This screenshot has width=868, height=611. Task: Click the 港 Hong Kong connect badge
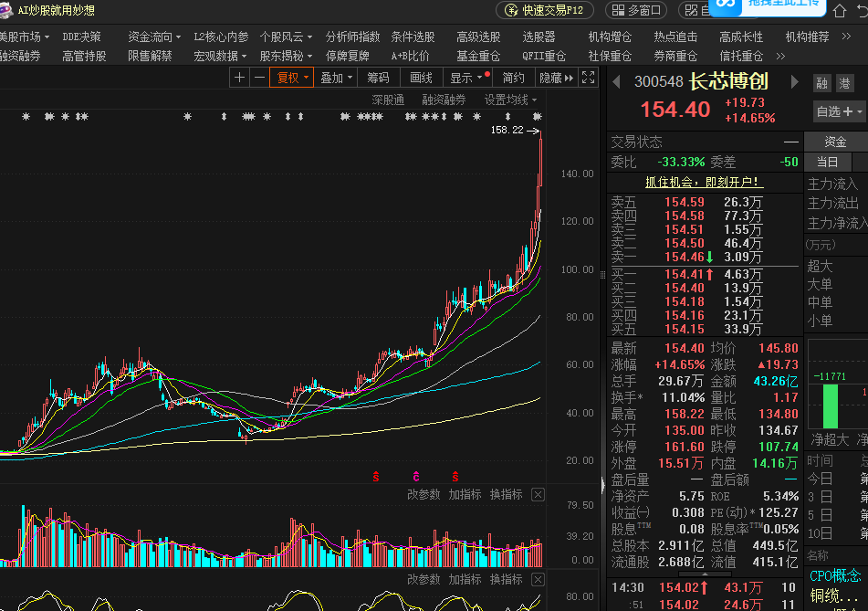[845, 83]
